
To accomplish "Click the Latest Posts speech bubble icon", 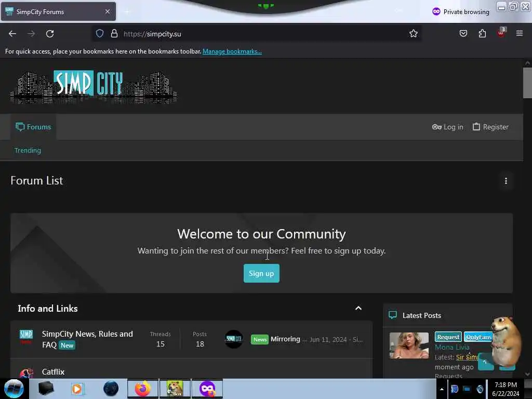I will point(393,315).
